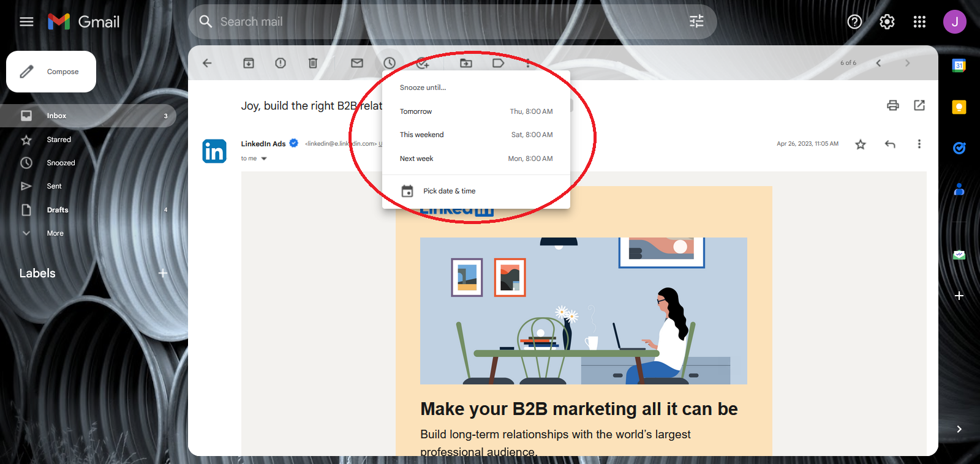Expand recipient details next to 'to me'
980x464 pixels.
pyautogui.click(x=264, y=159)
